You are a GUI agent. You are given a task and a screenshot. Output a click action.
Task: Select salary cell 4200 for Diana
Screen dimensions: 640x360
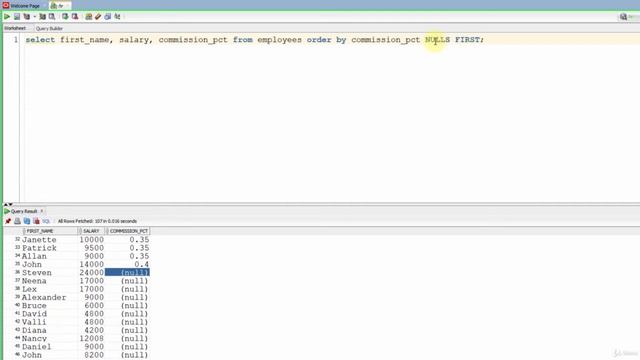tap(91, 330)
